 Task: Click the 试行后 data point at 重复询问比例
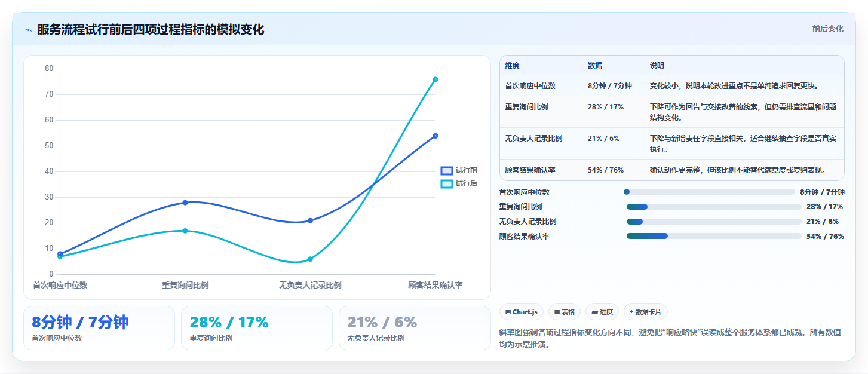click(x=185, y=231)
